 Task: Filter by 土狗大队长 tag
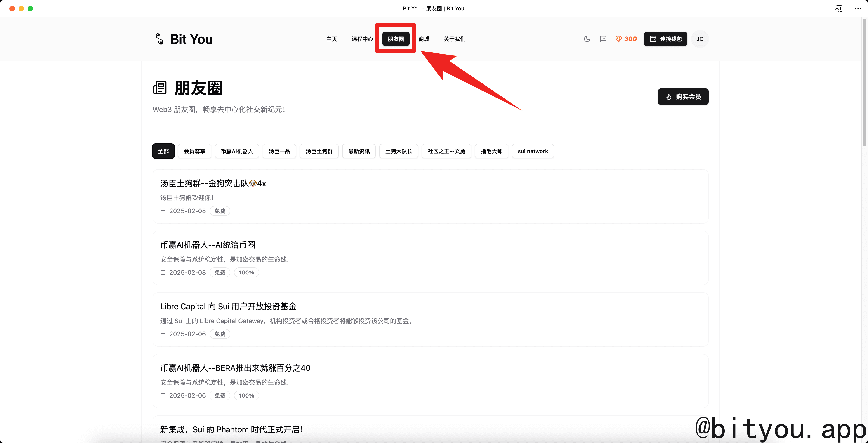click(399, 152)
